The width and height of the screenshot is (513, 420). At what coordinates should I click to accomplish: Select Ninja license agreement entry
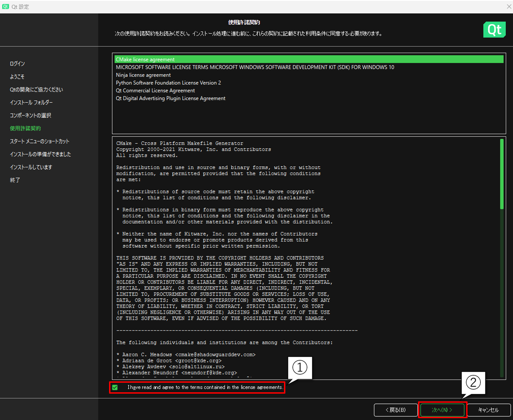coord(143,75)
